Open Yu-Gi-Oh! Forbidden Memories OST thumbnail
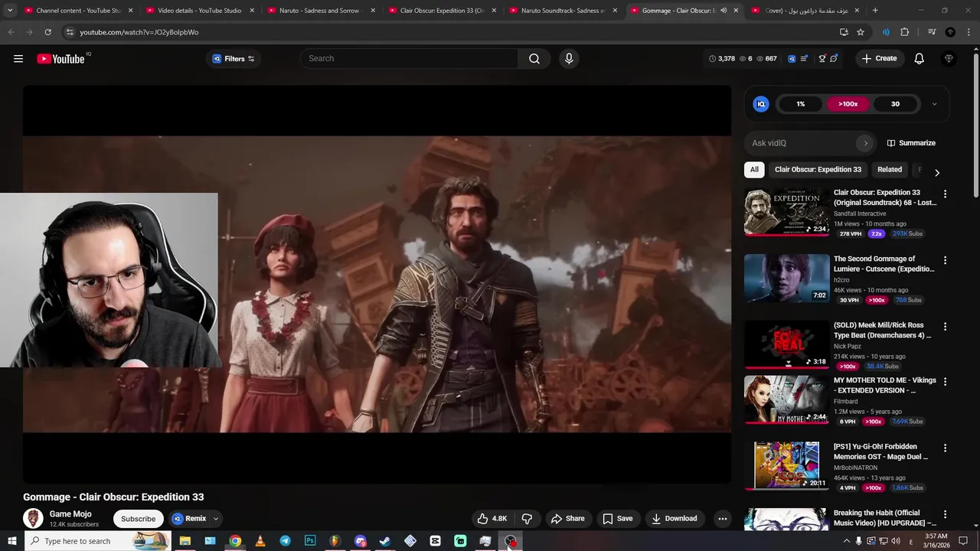The width and height of the screenshot is (980, 551). click(787, 465)
